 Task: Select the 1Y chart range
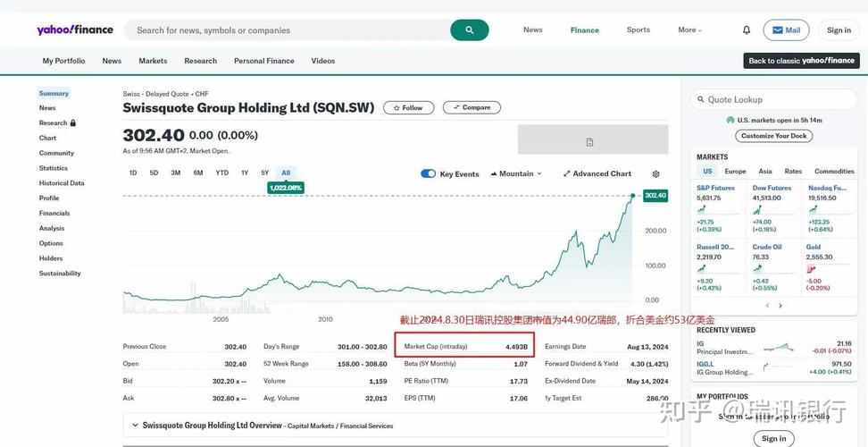[x=245, y=173]
